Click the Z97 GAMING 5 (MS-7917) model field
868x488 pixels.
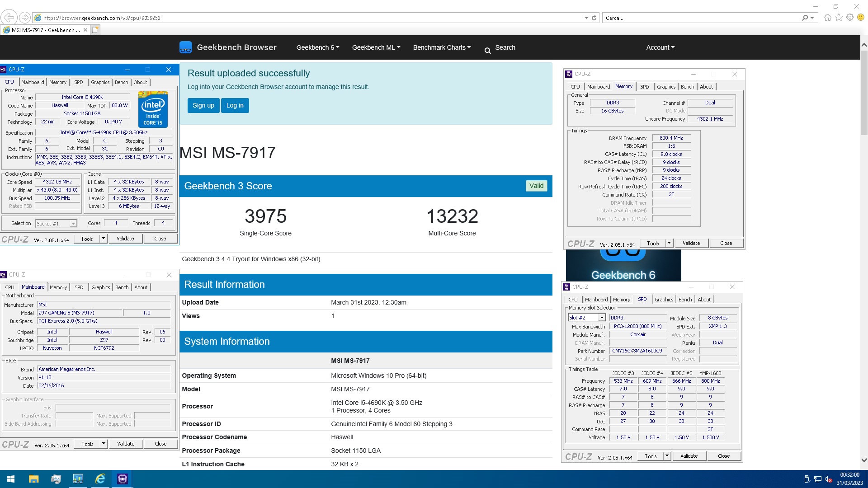[80, 313]
